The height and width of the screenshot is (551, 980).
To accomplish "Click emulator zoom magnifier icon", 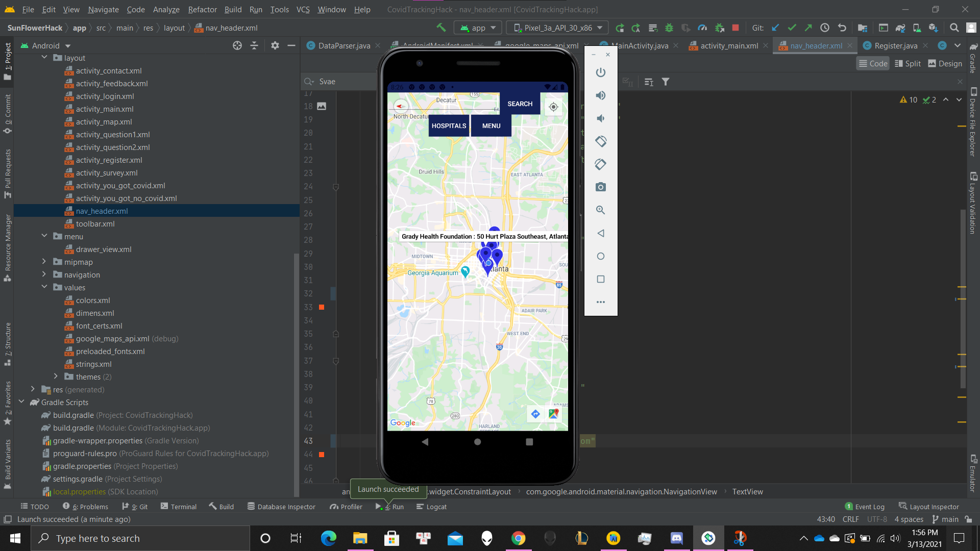I will click(601, 210).
